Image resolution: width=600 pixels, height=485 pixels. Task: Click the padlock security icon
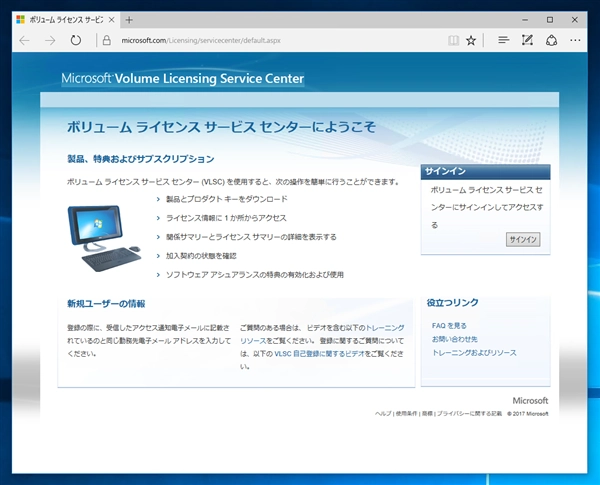click(107, 40)
